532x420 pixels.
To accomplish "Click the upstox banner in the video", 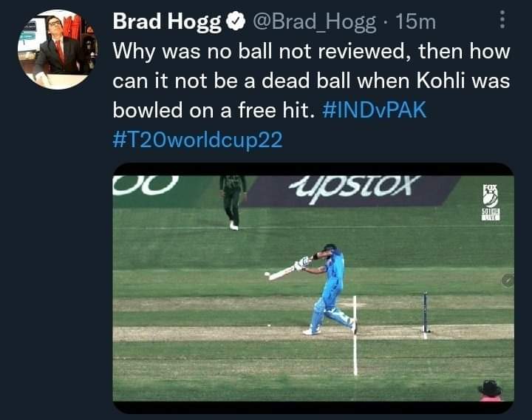I will coord(355,186).
